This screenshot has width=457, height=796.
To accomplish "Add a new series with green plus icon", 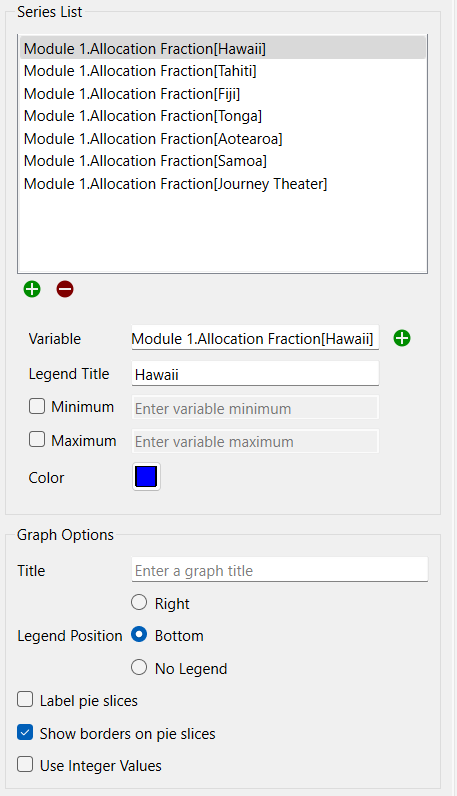I will [32, 289].
